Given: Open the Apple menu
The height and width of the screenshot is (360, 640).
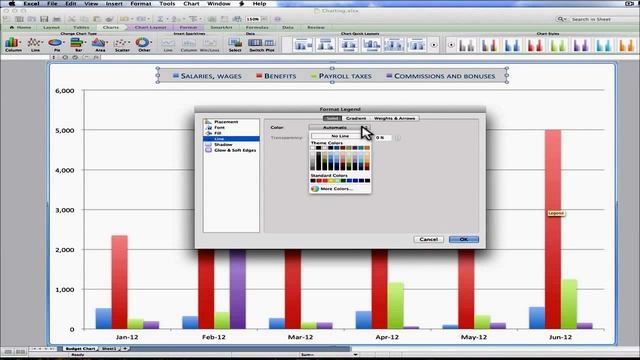Looking at the screenshot, I should [x=11, y=4].
